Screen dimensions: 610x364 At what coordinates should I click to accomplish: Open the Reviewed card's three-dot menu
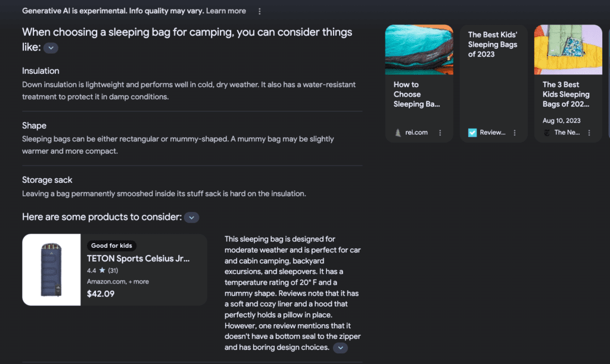(x=515, y=133)
